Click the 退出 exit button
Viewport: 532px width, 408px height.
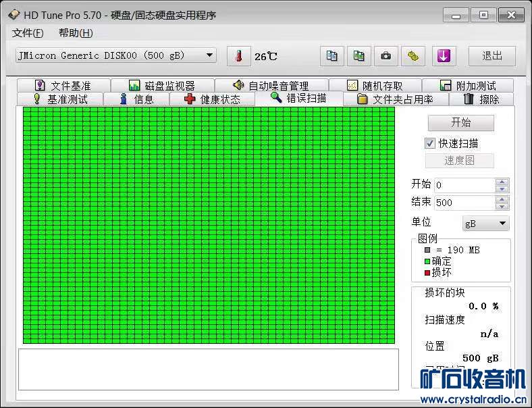(x=492, y=56)
